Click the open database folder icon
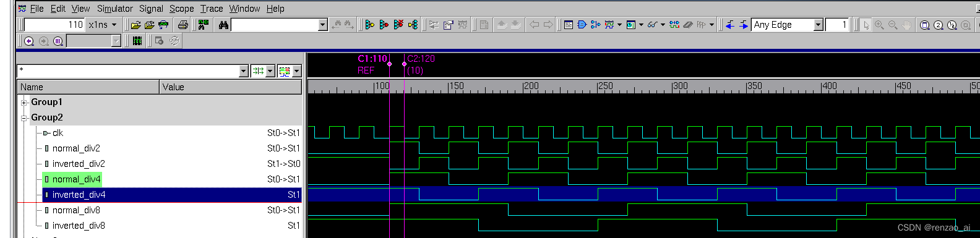 point(150,25)
